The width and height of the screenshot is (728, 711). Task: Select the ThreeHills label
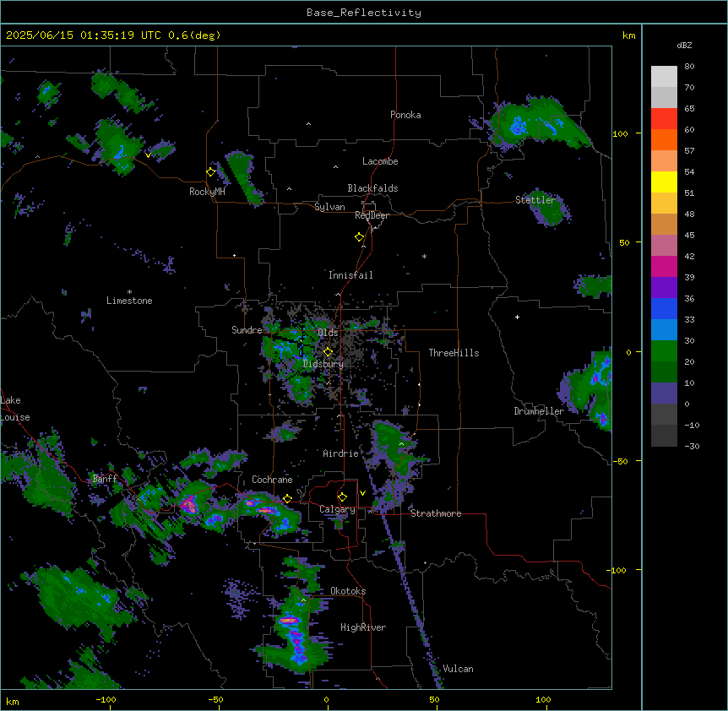coord(454,353)
